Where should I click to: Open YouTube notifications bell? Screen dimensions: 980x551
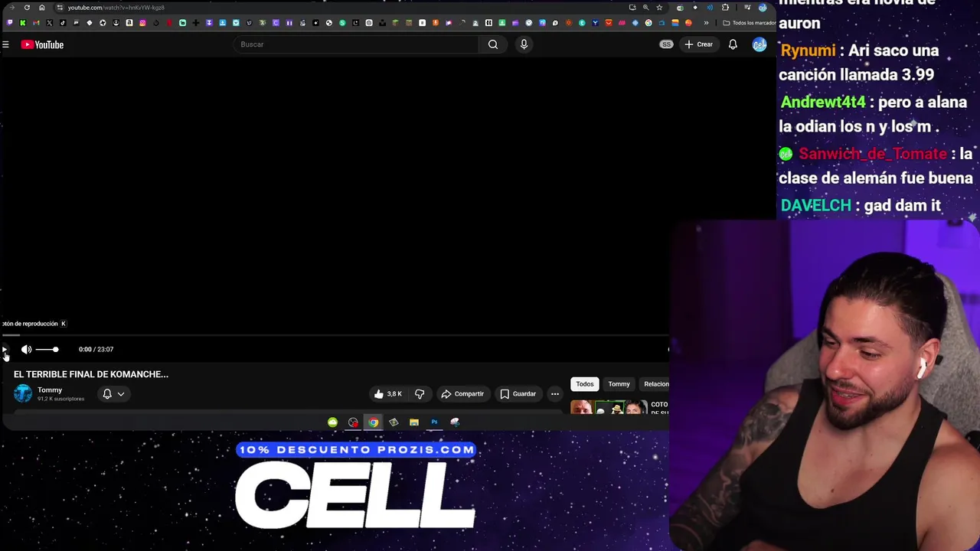[733, 44]
